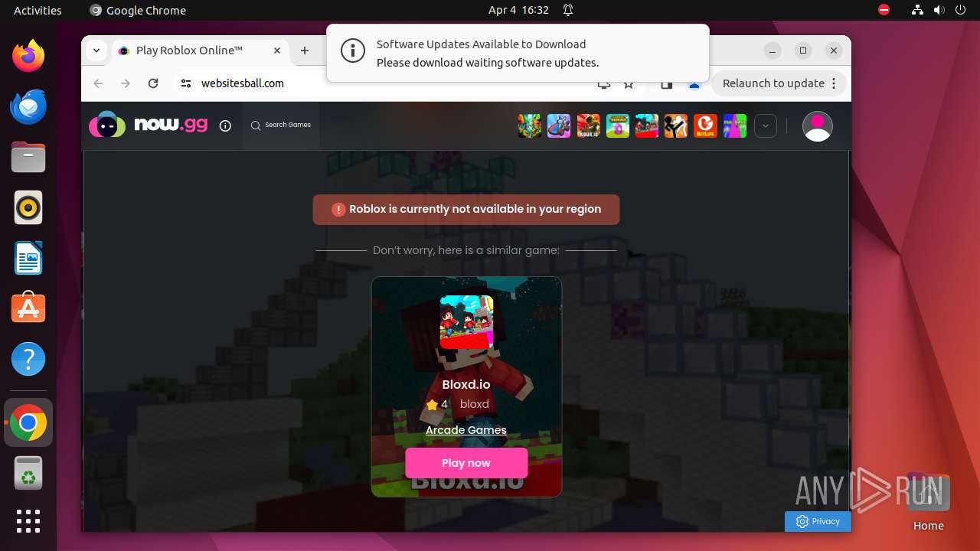Open the red Bloxd game icon in header
The image size is (980, 551).
(x=647, y=126)
